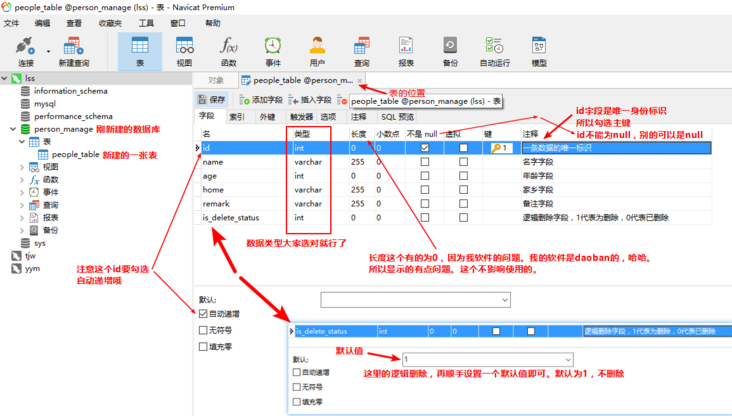Open the 模型 model toolbar icon
This screenshot has height=416, width=732.
(539, 51)
